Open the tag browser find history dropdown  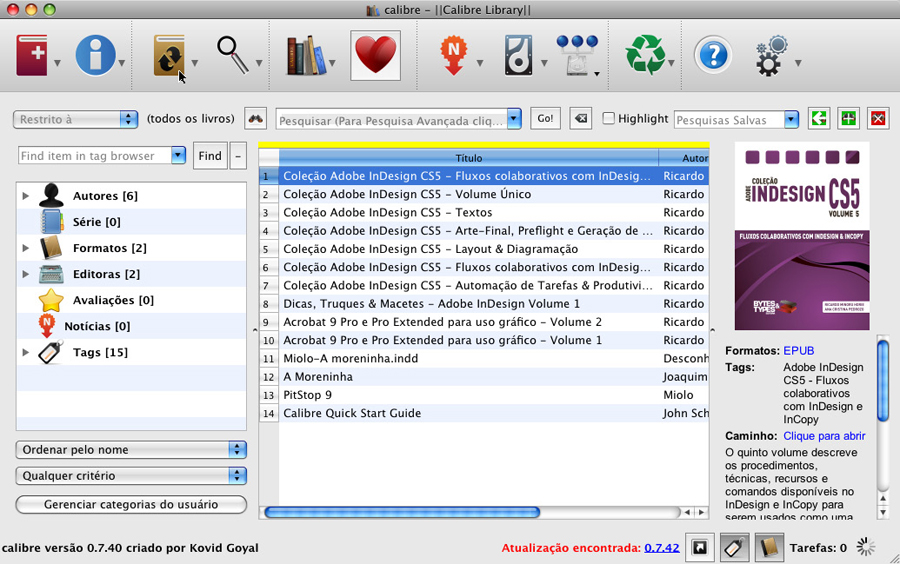point(179,155)
